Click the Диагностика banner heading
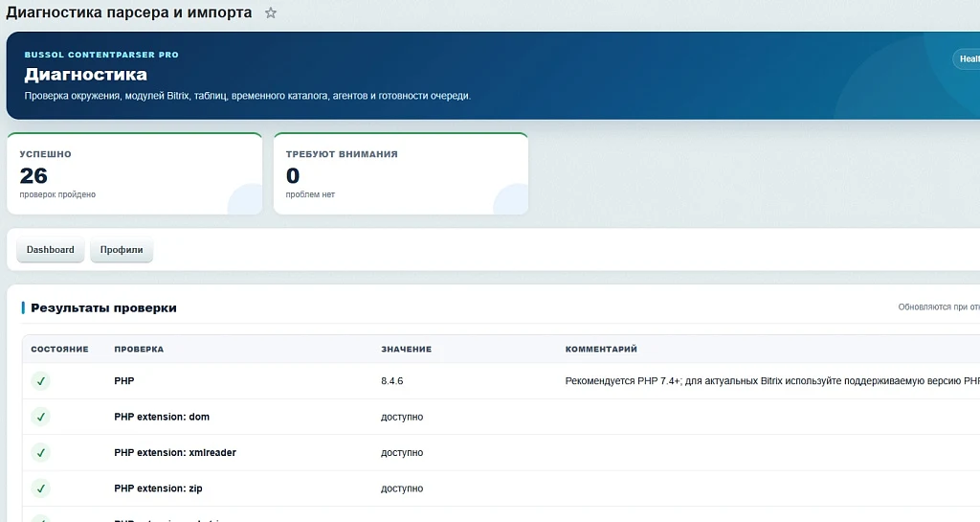The width and height of the screenshot is (980, 522). [x=85, y=75]
